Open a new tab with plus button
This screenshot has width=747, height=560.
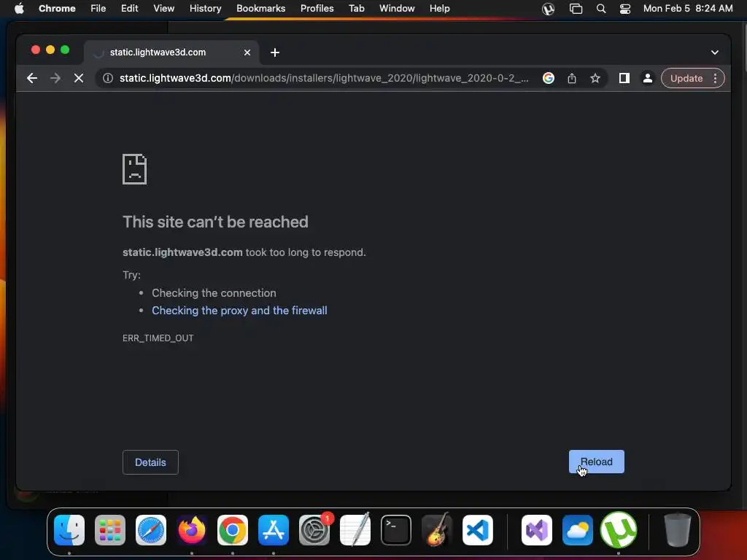click(x=275, y=52)
